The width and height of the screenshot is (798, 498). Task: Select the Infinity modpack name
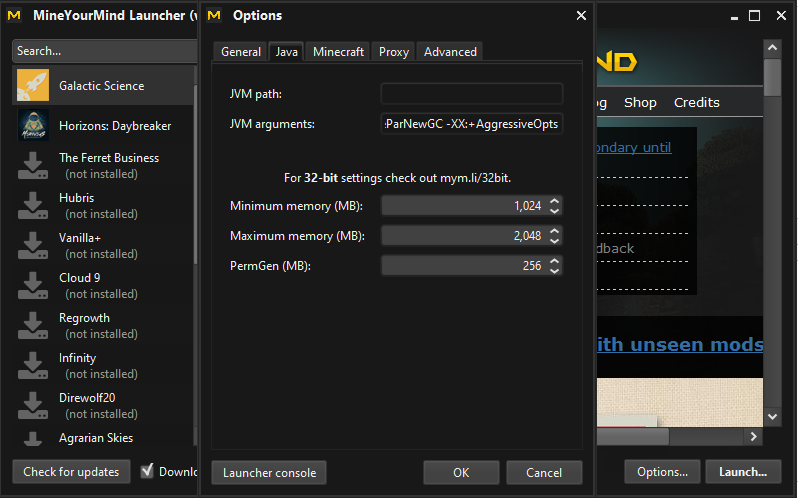(x=77, y=358)
